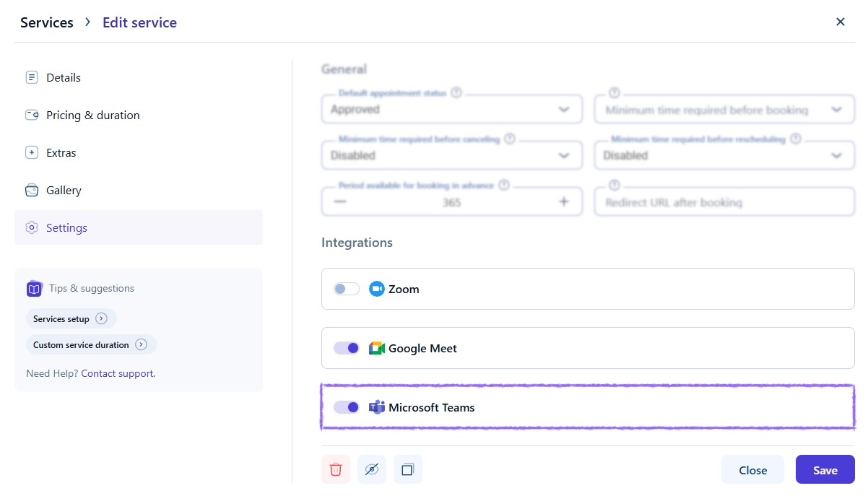Image resolution: width=868 pixels, height=496 pixels.
Task: Save the service settings
Action: 825,469
